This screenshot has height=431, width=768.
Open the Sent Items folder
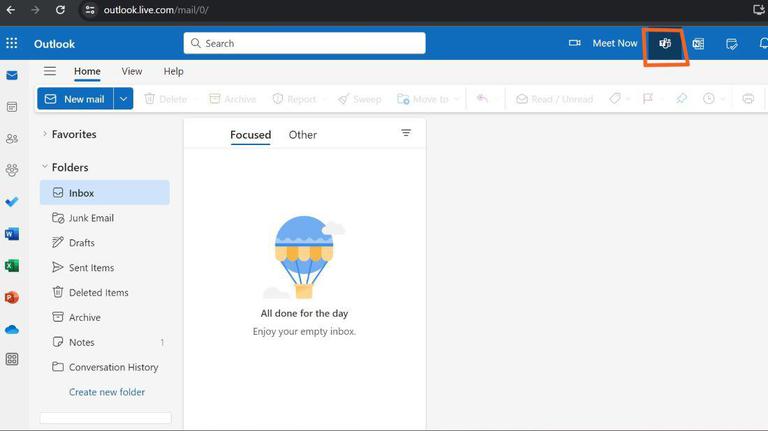click(105, 267)
